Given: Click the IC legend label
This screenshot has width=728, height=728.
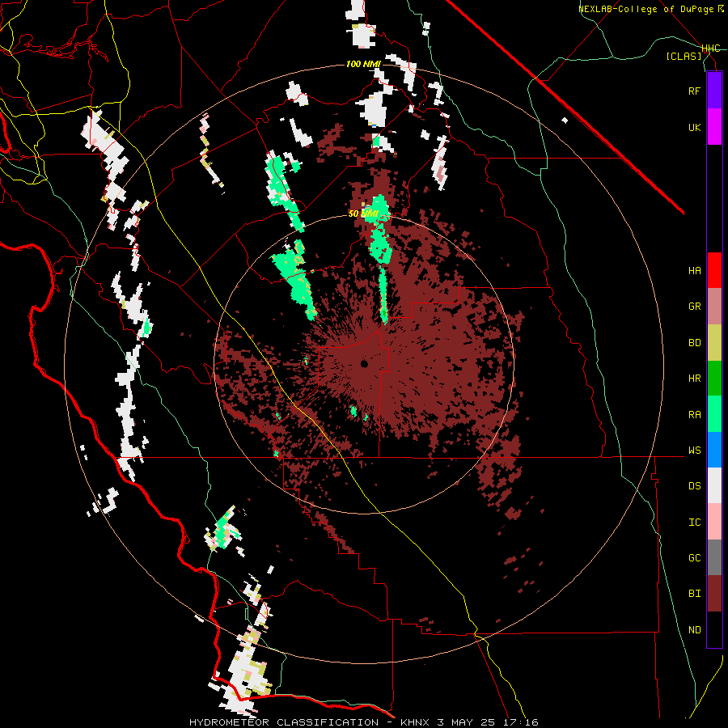Looking at the screenshot, I should [694, 523].
